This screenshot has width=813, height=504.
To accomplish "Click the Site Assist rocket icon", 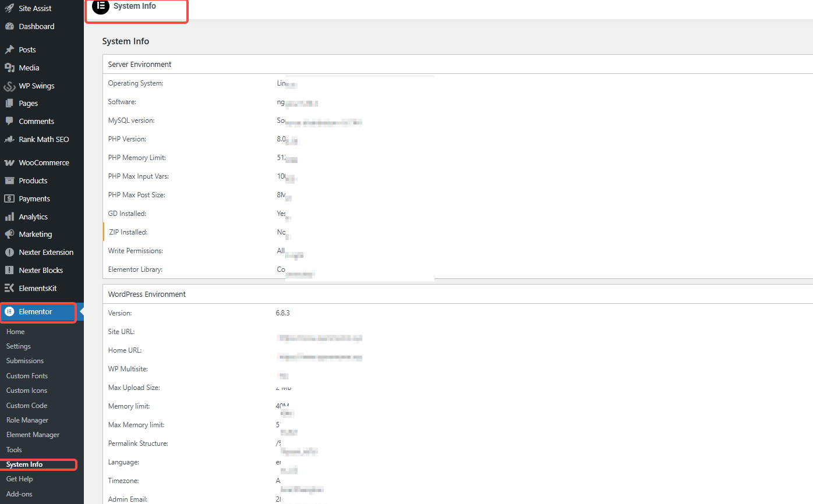I will tap(9, 8).
